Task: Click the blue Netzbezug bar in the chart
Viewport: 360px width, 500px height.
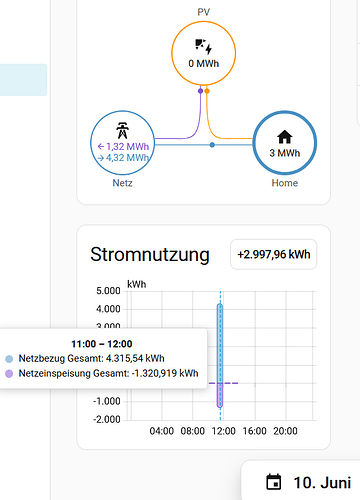Action: click(x=220, y=343)
